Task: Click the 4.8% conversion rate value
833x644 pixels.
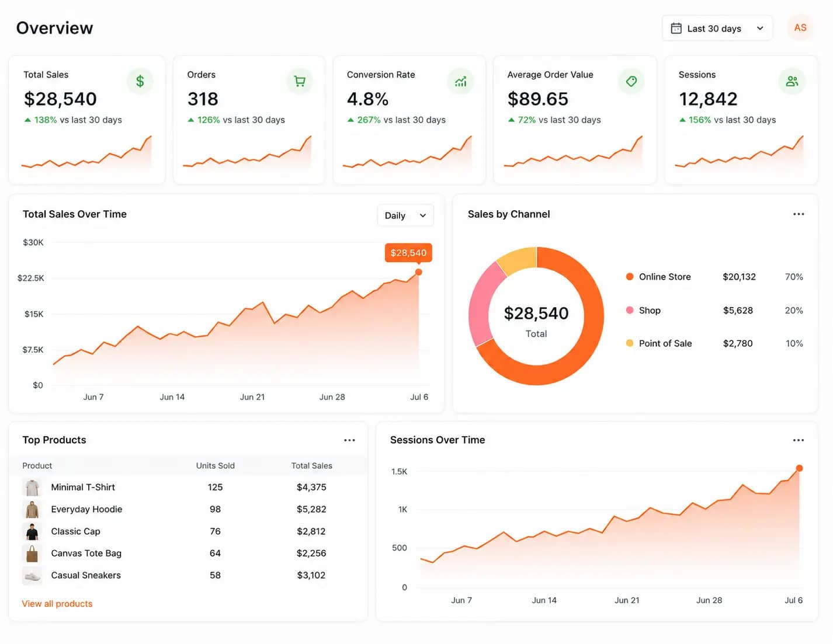Action: pyautogui.click(x=367, y=99)
